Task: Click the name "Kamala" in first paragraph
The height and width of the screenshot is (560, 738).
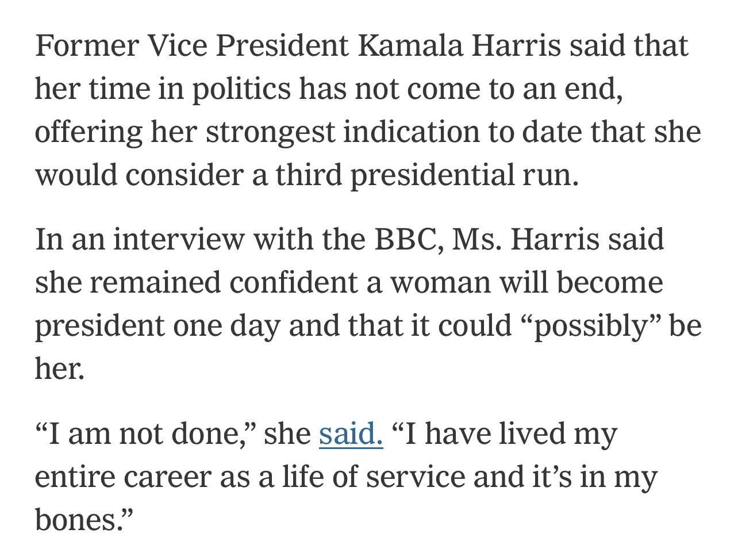Action: [x=410, y=46]
